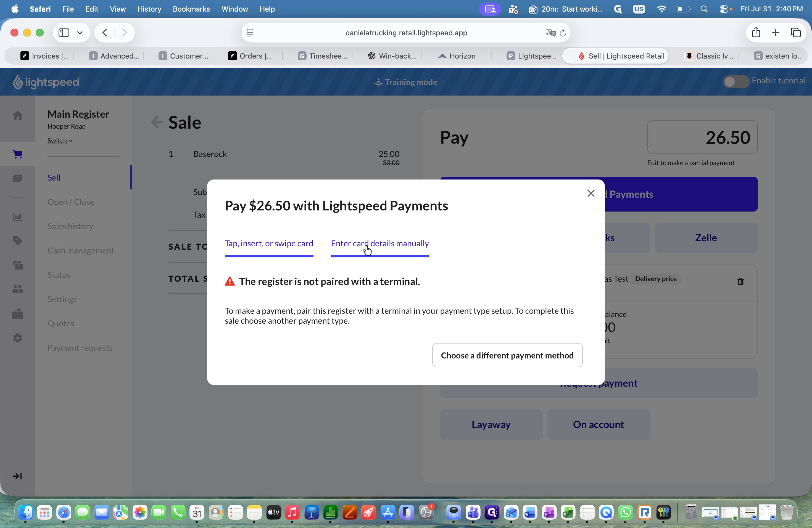This screenshot has width=812, height=528.
Task: Remove the customer with the trash icon
Action: click(x=740, y=281)
